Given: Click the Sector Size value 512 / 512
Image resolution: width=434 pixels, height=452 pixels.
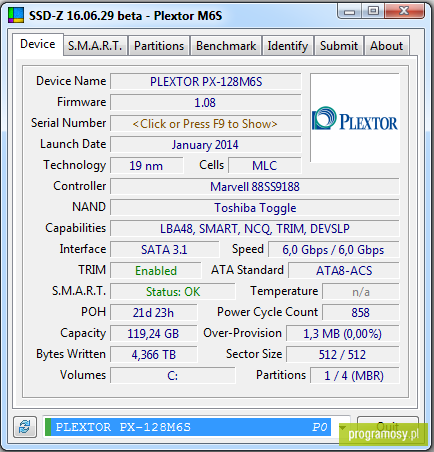Looking at the screenshot, I should click(343, 355).
